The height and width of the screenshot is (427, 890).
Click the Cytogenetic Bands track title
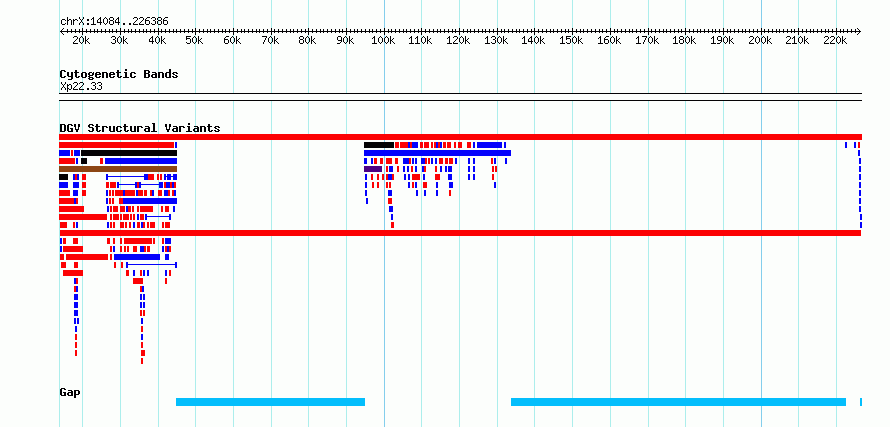(119, 74)
